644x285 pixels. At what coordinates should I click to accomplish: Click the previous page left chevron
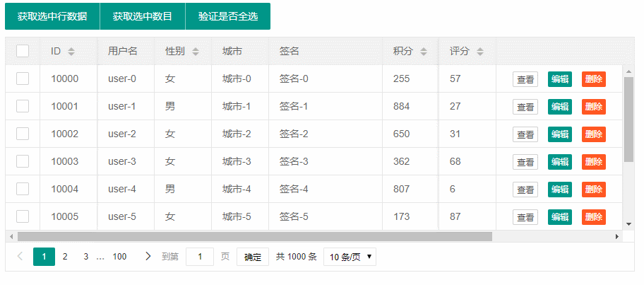20,257
